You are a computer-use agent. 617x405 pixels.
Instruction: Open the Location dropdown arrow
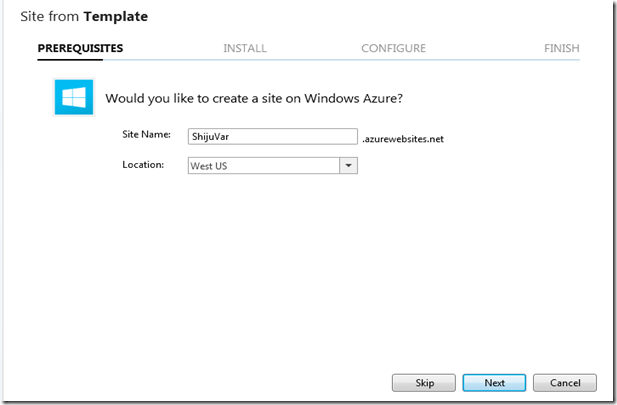pyautogui.click(x=348, y=166)
